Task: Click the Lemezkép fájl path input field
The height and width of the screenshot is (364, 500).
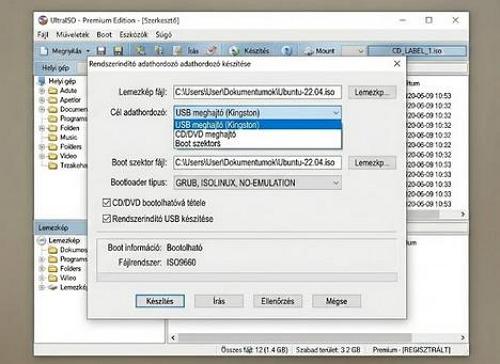Action: point(257,92)
